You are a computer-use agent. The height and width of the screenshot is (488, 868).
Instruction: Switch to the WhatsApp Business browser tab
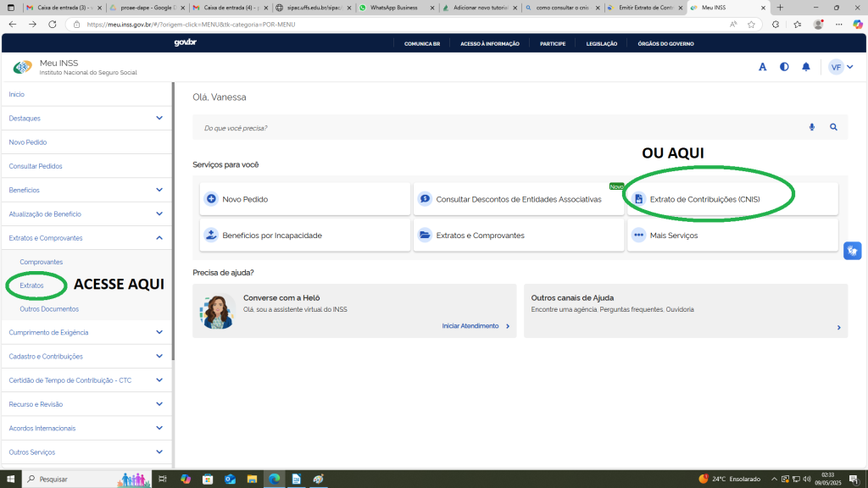[x=394, y=8]
